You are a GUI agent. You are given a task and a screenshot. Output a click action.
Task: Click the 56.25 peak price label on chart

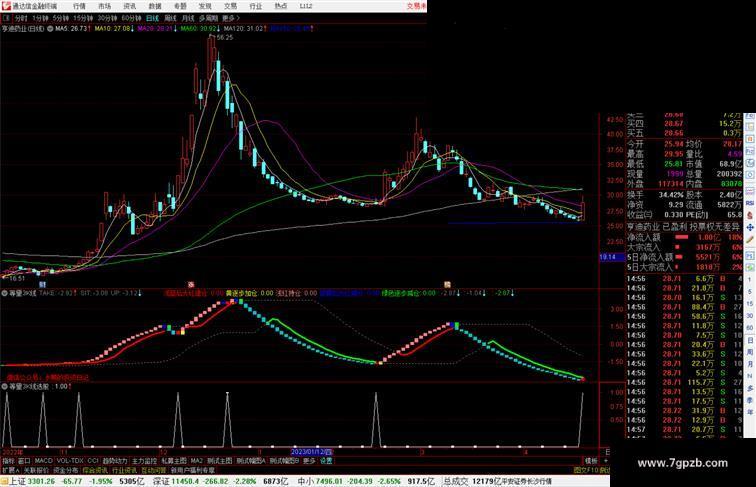[225, 37]
